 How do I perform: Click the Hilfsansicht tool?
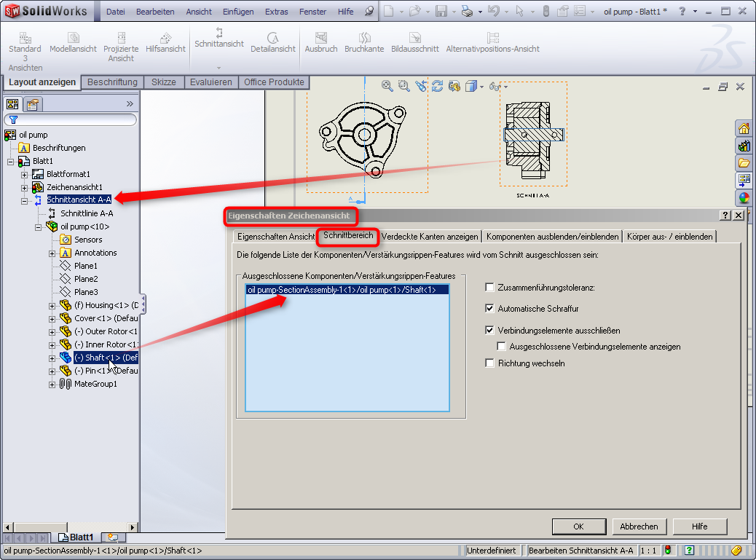click(x=165, y=42)
